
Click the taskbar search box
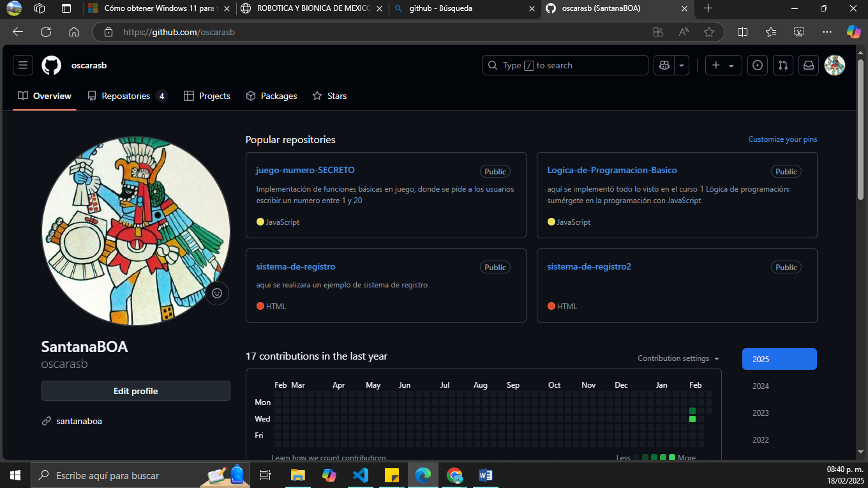140,475
